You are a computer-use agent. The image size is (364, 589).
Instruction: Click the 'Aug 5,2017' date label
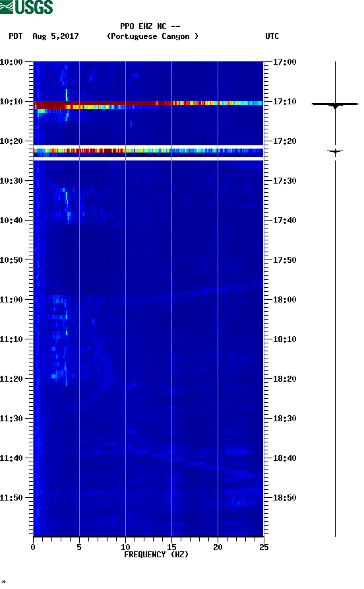[55, 36]
